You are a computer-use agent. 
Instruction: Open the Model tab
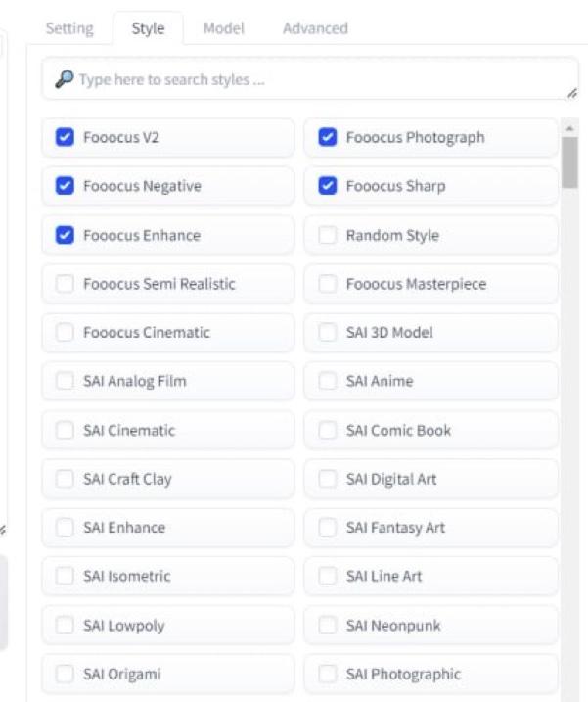click(224, 28)
